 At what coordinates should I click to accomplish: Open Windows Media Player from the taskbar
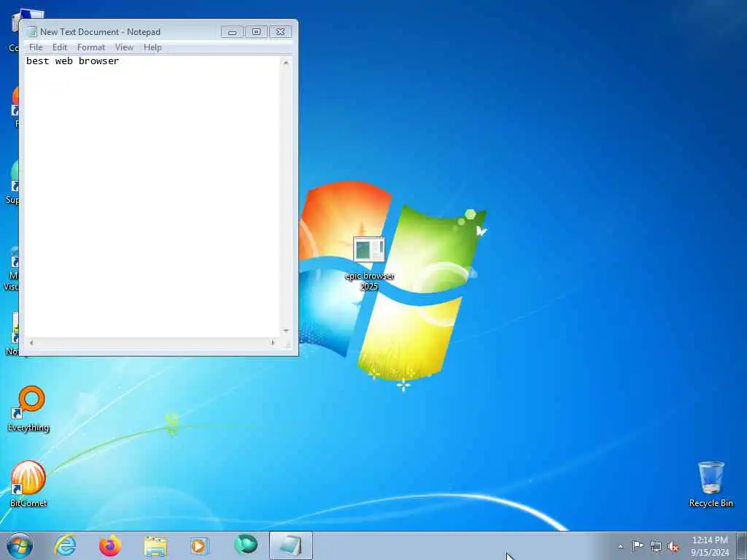tap(200, 545)
